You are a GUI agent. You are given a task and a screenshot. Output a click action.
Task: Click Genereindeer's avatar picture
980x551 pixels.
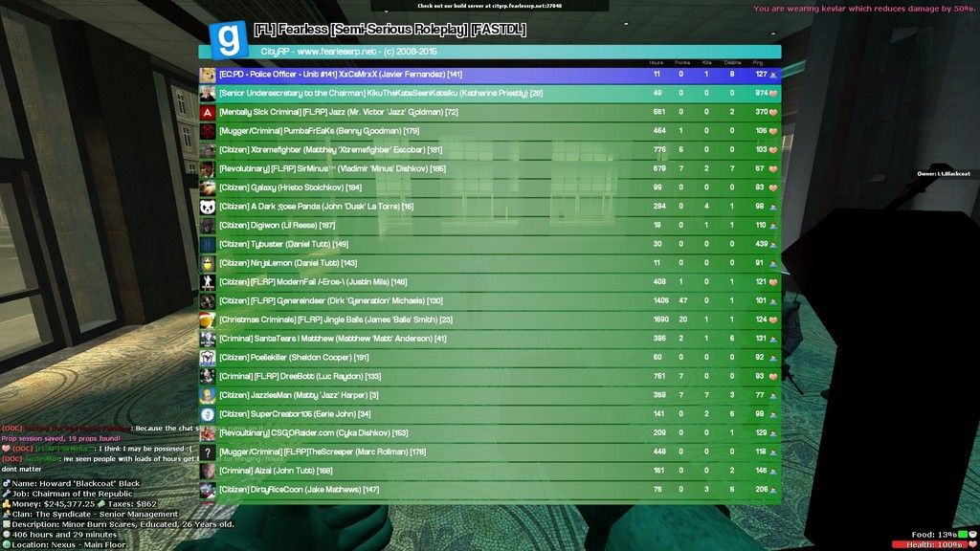coord(208,301)
